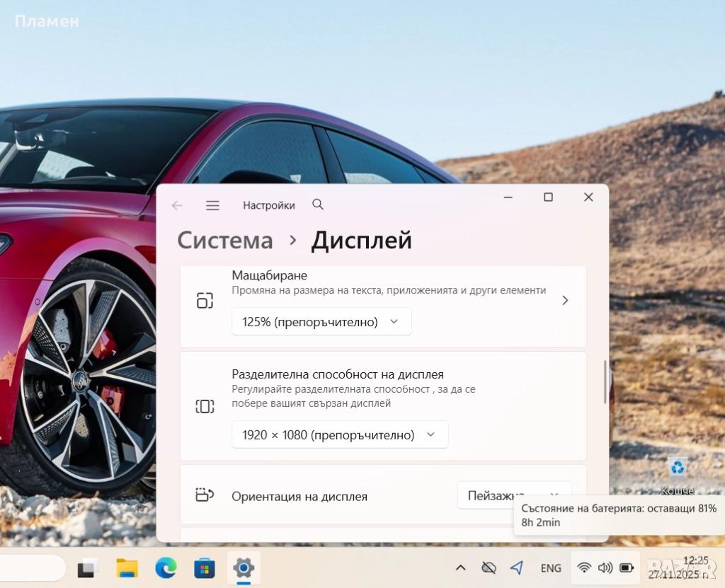Click the volume speaker tray icon
Screen dimensions: 725x588
pos(605,567)
